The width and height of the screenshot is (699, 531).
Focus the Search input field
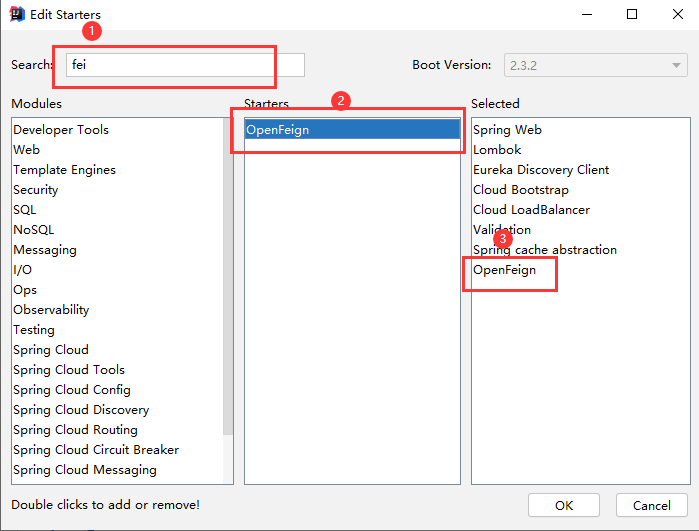(x=185, y=65)
